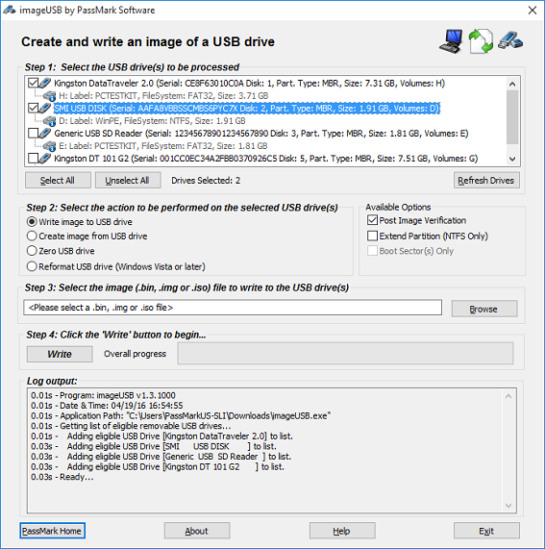Image resolution: width=545 pixels, height=549 pixels.
Task: Check the Kingston DT 101 G2 checkbox
Action: coord(33,158)
